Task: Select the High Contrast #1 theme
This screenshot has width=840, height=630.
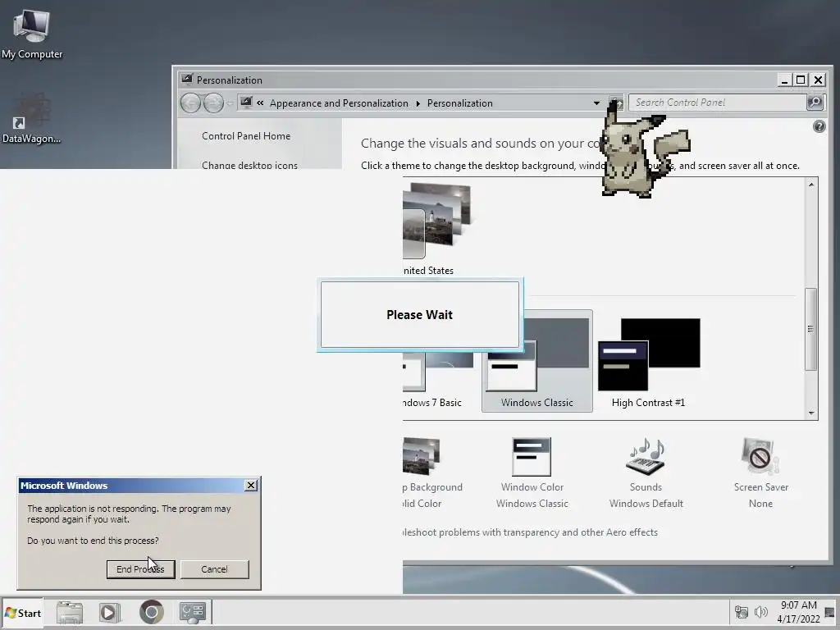Action: (648, 362)
